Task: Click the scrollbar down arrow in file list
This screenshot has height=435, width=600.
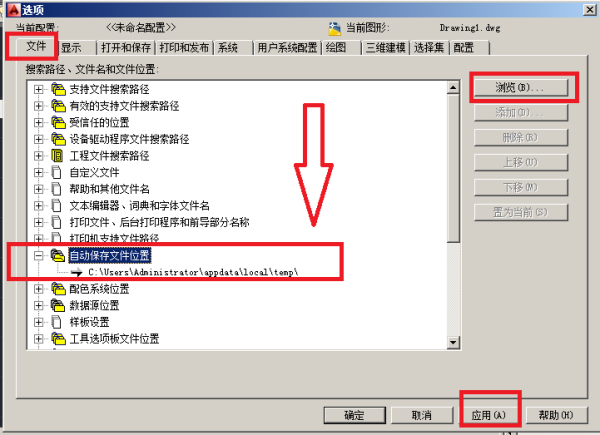Action: point(453,342)
